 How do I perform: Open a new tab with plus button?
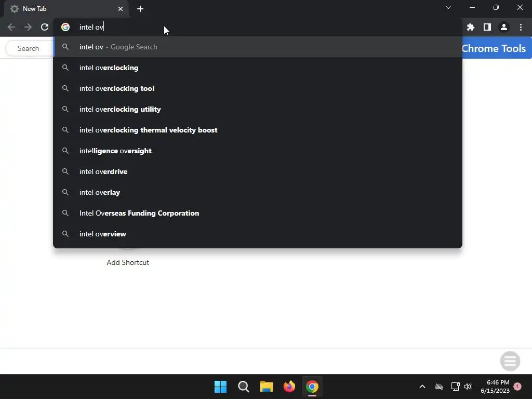click(x=140, y=9)
